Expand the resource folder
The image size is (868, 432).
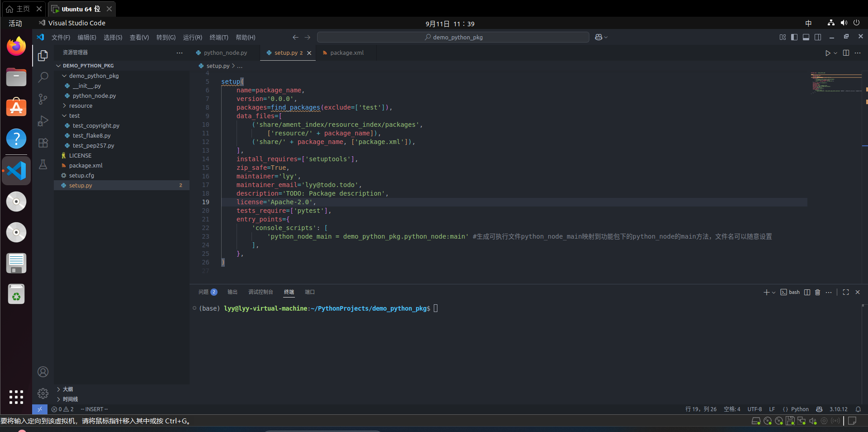[x=81, y=106]
